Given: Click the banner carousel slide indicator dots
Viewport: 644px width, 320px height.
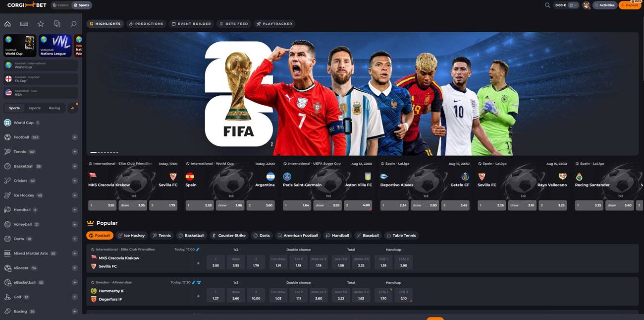Looking at the screenshot, I should (x=104, y=152).
